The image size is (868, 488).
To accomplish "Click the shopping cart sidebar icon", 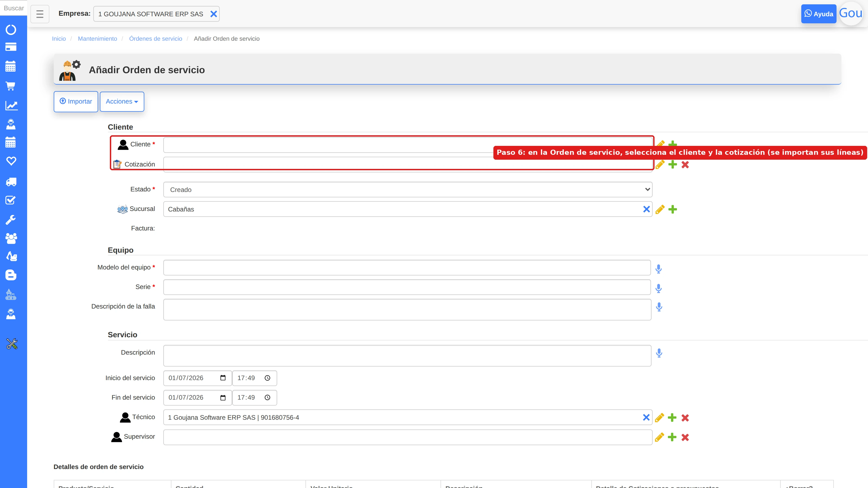I will pyautogui.click(x=11, y=86).
